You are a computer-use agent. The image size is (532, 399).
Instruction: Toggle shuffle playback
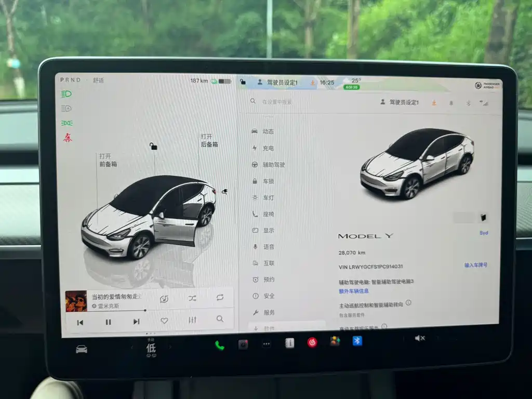coord(192,298)
